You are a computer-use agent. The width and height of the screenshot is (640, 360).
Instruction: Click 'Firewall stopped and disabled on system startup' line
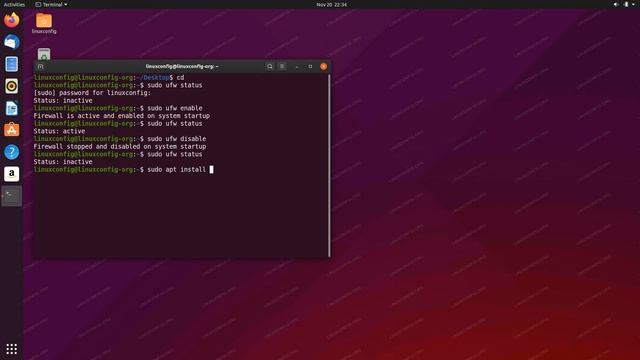pos(120,146)
